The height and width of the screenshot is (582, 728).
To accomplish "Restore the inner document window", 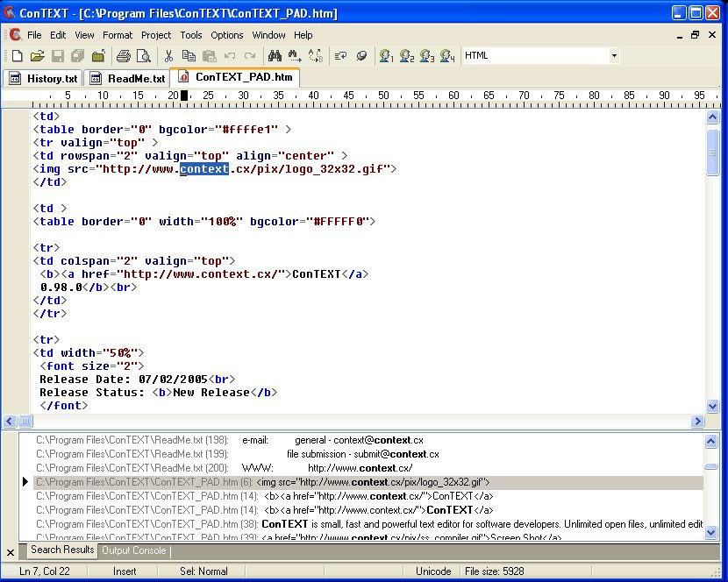I will click(695, 35).
